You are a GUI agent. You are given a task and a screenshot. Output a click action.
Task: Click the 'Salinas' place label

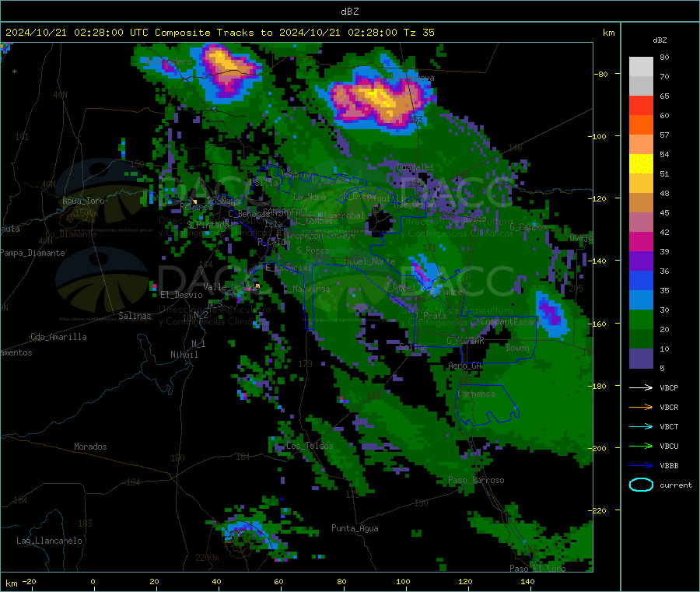[135, 316]
